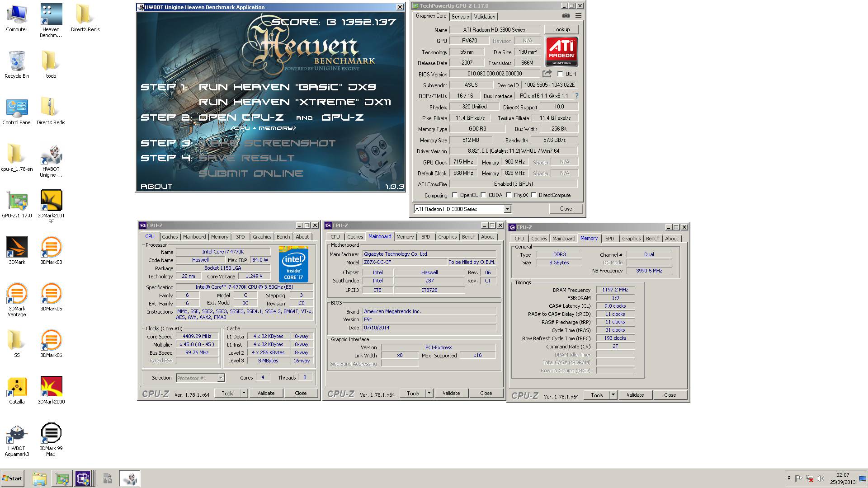
Task: Open the Heaven Benchmark desktop shortcut
Action: (x=51, y=20)
